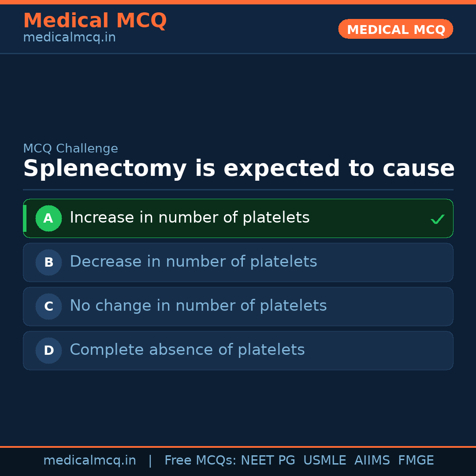Viewport: 476px width, 476px height.
Task: Open medicalmcq.in link under header title
Action: pos(69,38)
